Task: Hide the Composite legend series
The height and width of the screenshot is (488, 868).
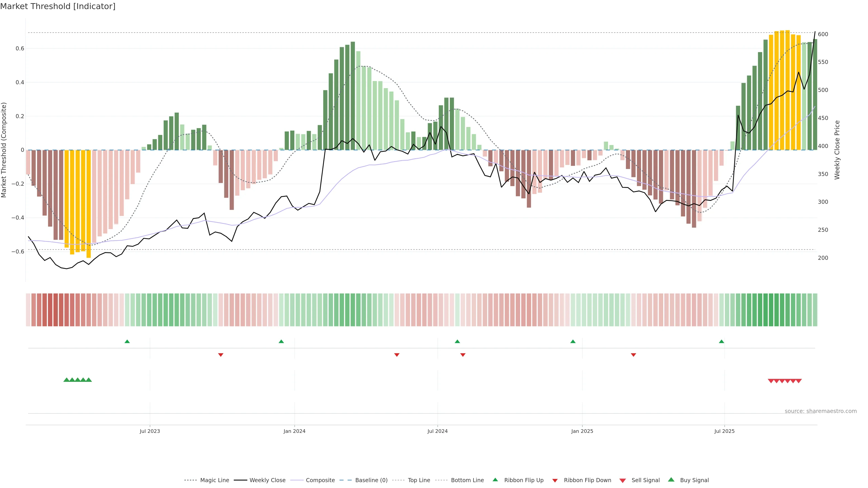Action: pyautogui.click(x=320, y=480)
